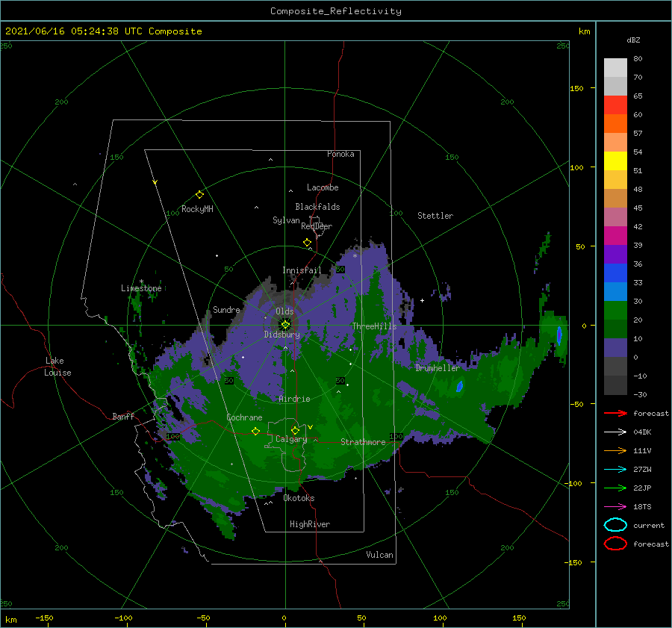The width and height of the screenshot is (672, 628).
Task: Click the -150 tick on the bottom km axis
Action: 44,618
